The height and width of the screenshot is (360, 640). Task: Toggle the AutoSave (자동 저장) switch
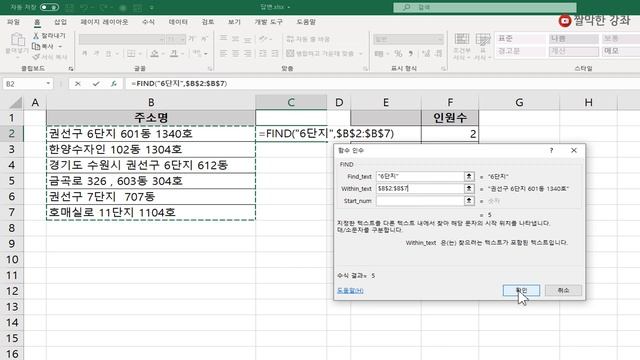point(49,7)
